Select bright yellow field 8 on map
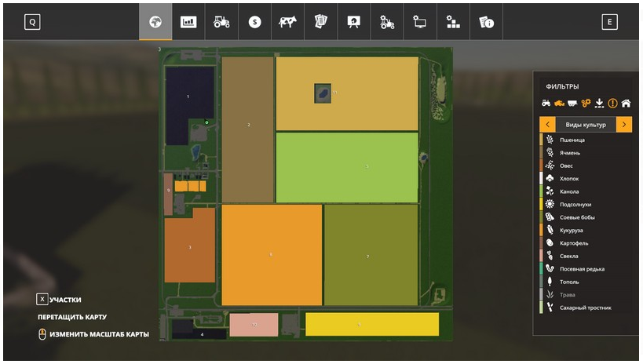Image resolution: width=643 pixels, height=364 pixels. pos(372,324)
